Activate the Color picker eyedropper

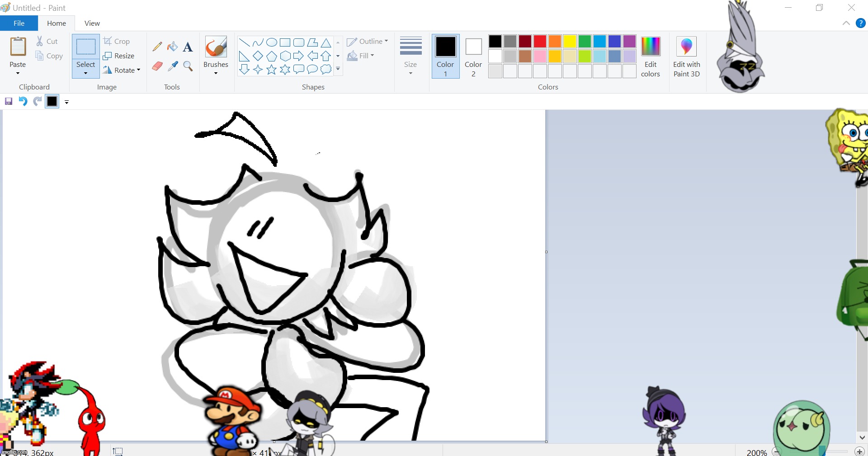point(172,66)
